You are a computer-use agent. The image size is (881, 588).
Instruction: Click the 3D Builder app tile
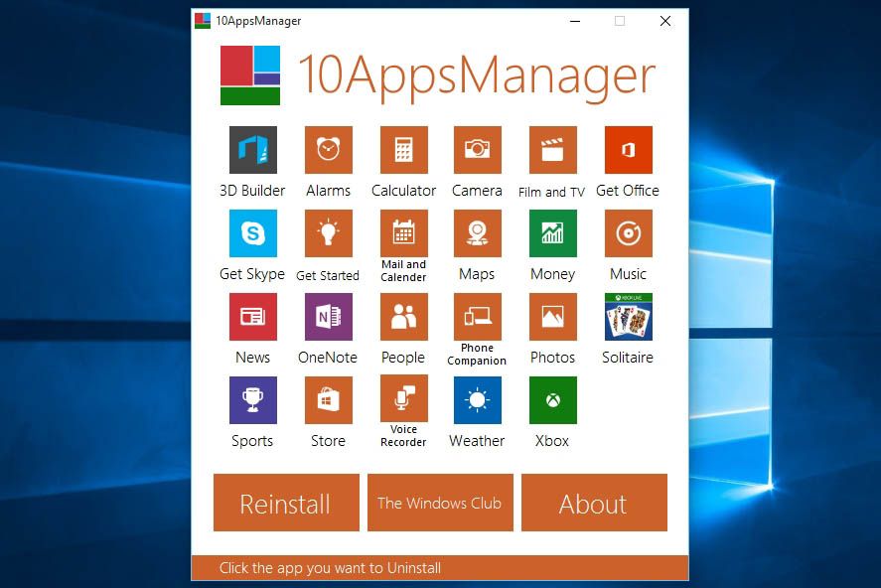click(253, 149)
